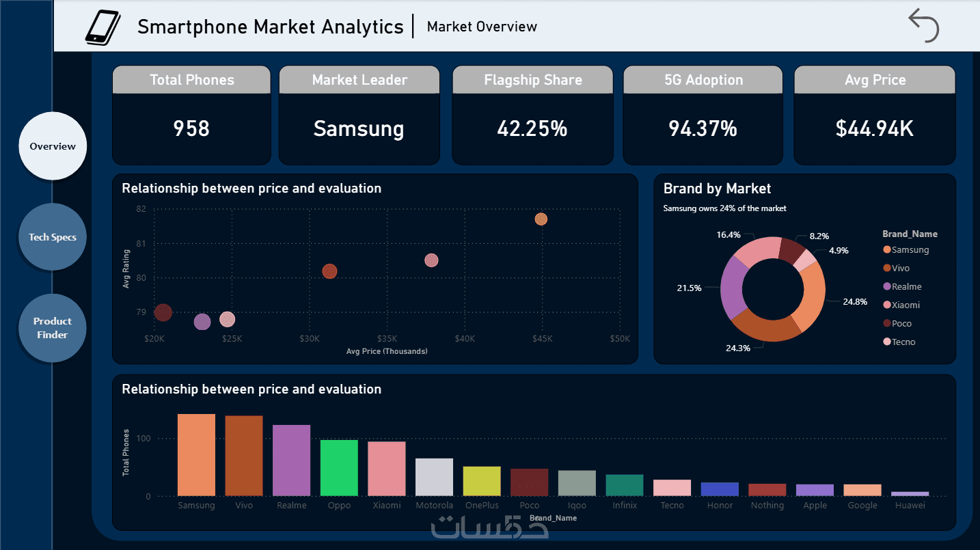Click the Vivo bar in bar chart
This screenshot has width=980, height=550.
pos(244,456)
